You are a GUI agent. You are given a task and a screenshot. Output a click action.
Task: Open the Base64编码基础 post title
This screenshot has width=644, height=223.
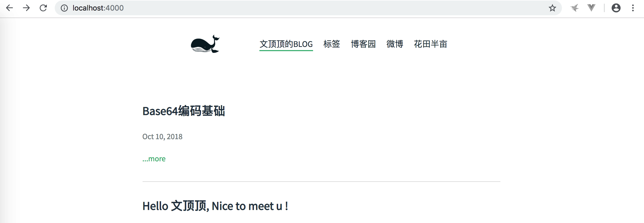(184, 111)
